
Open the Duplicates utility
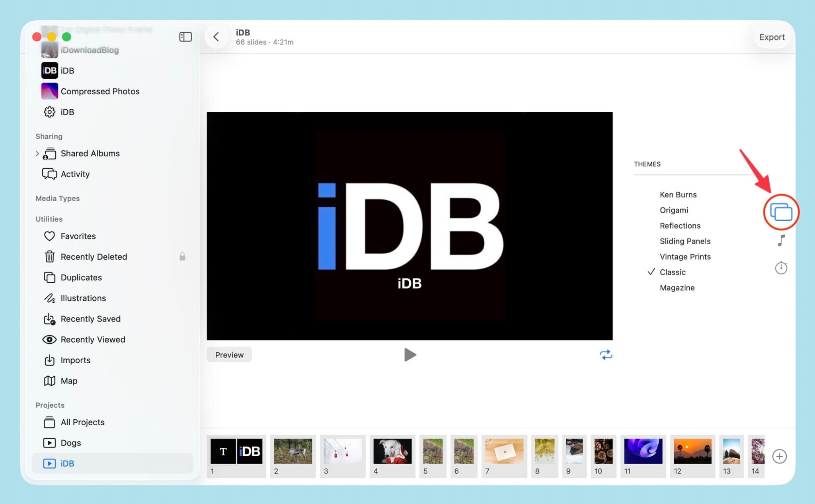coord(81,277)
